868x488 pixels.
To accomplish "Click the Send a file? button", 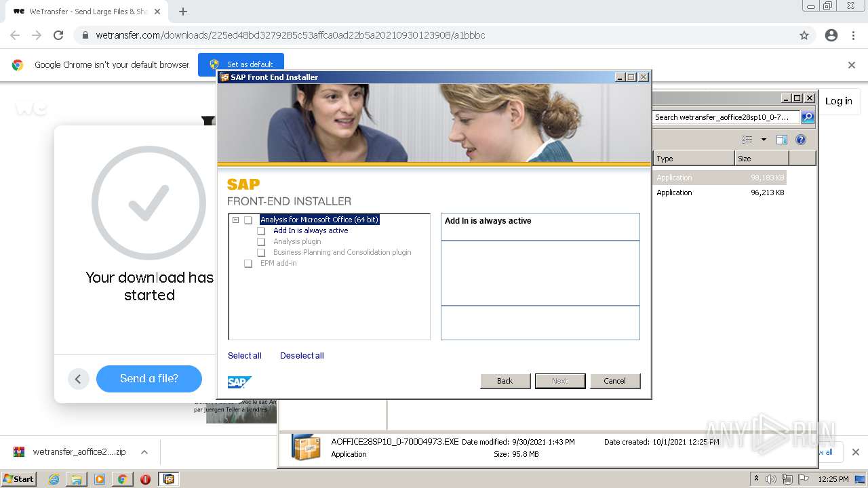I will click(149, 379).
